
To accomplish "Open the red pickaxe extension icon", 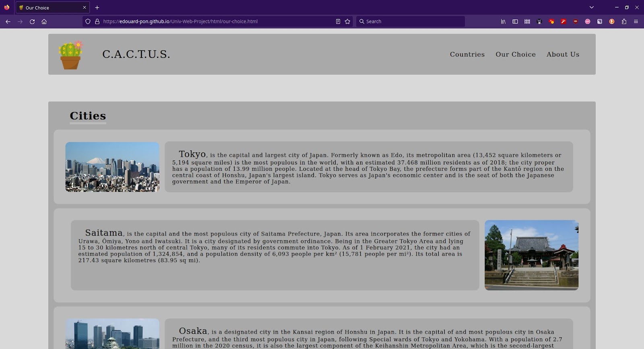I will click(x=563, y=21).
